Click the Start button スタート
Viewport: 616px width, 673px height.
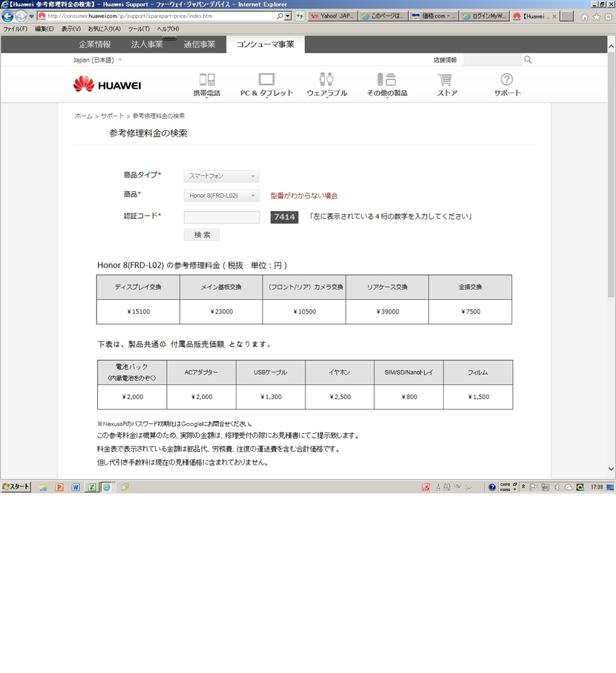point(16,487)
